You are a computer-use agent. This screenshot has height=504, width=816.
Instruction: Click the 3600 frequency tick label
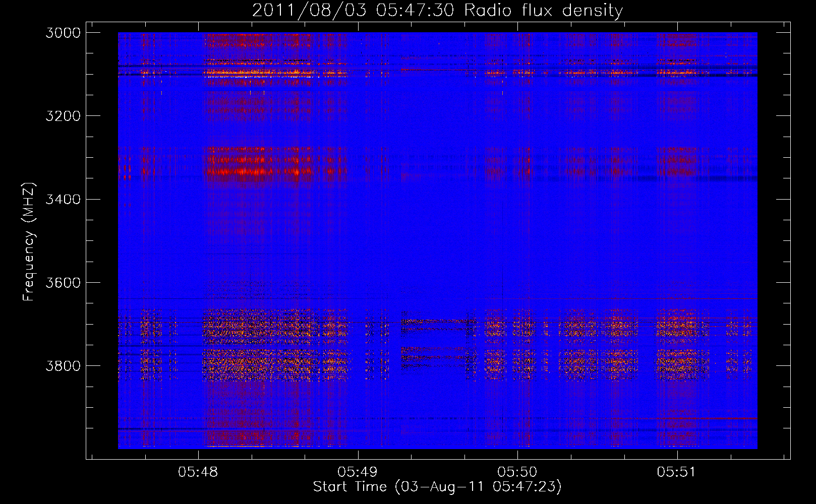coord(63,283)
